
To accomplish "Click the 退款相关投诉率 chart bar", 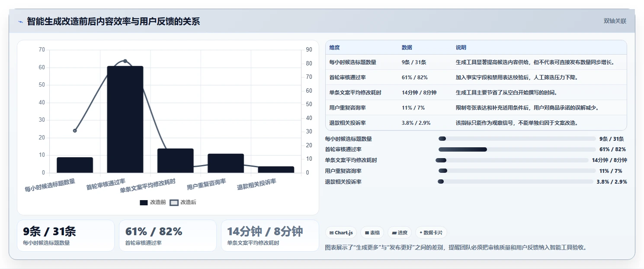I will tap(276, 169).
